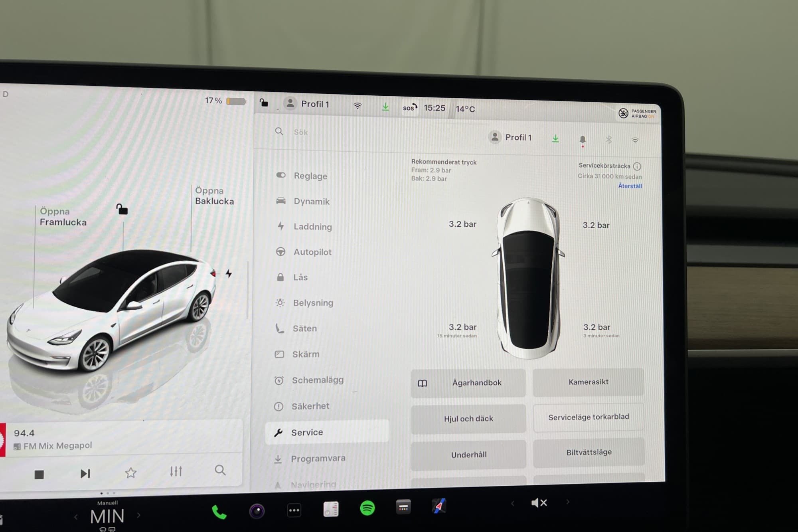This screenshot has width=798, height=532.
Task: Skip to next radio station
Action: (85, 474)
